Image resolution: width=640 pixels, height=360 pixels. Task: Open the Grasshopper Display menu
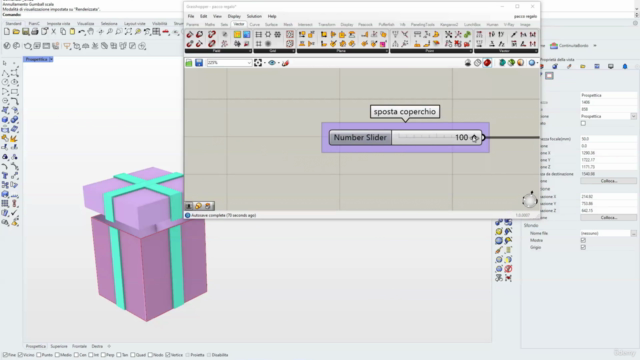[234, 16]
